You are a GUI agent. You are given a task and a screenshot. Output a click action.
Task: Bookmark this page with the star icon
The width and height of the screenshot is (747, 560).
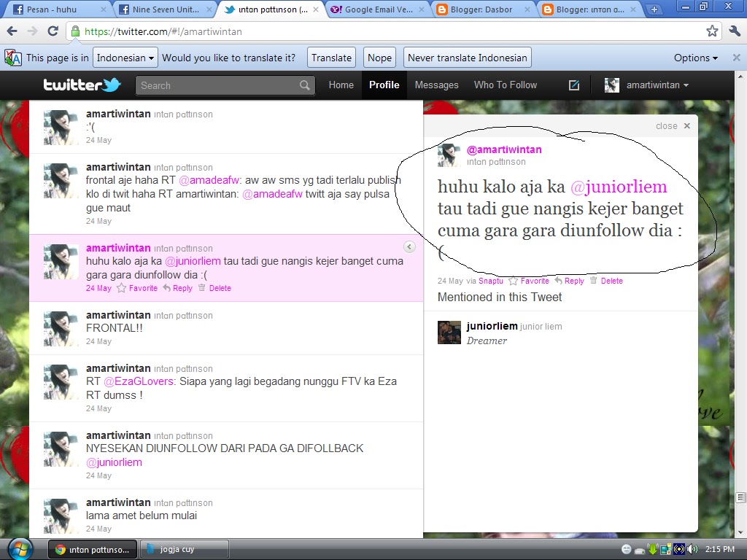pyautogui.click(x=712, y=31)
